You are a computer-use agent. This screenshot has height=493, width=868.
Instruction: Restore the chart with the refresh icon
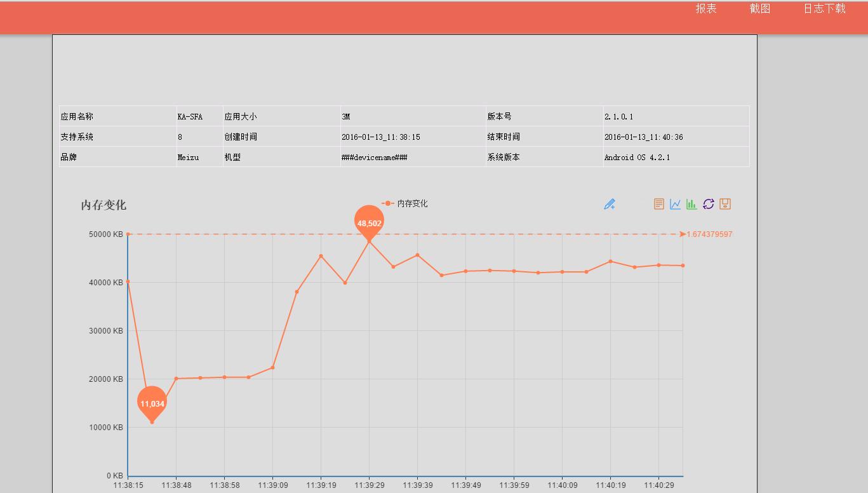[708, 204]
